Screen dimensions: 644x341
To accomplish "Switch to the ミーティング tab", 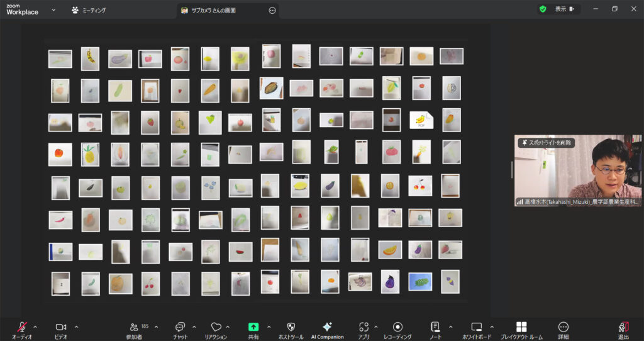I will coord(89,10).
